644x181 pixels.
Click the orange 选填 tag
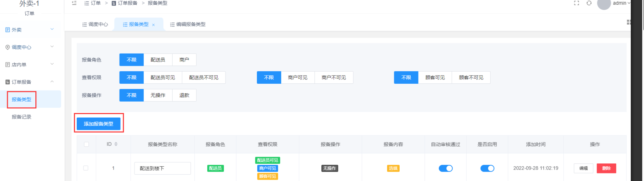pos(393,168)
